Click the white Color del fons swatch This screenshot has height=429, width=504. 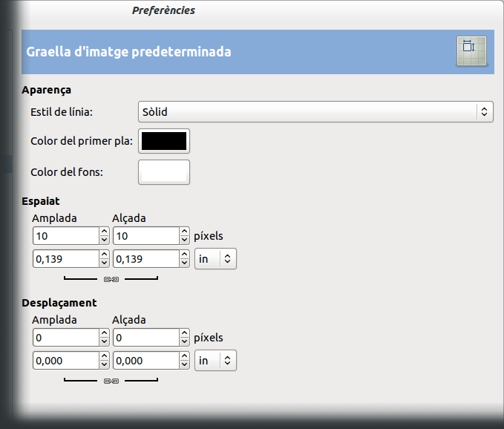coord(164,172)
